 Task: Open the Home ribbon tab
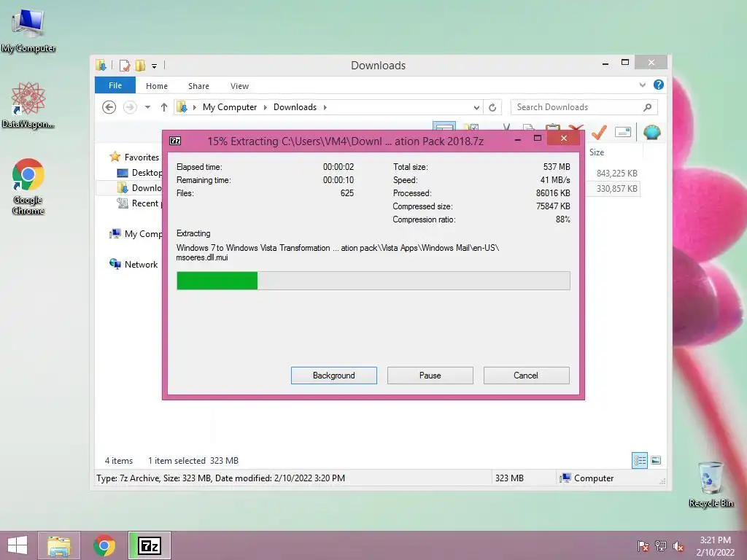click(157, 86)
